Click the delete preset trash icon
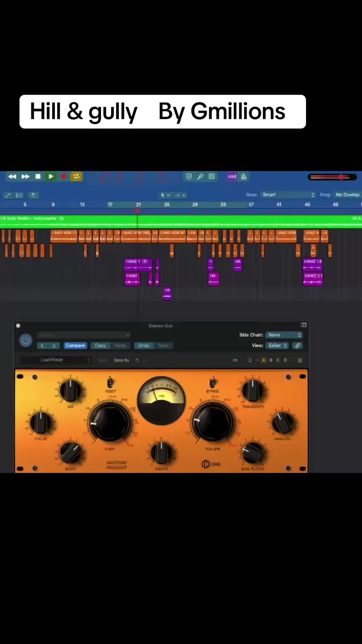The height and width of the screenshot is (644, 362). tap(137, 360)
